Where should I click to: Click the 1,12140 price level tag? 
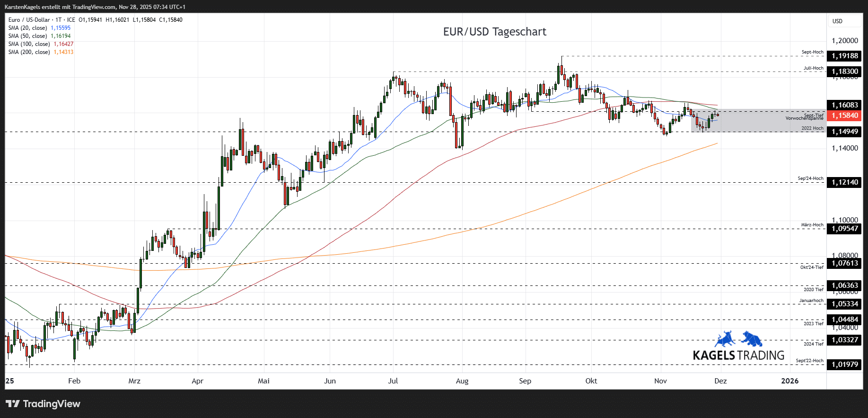click(844, 182)
